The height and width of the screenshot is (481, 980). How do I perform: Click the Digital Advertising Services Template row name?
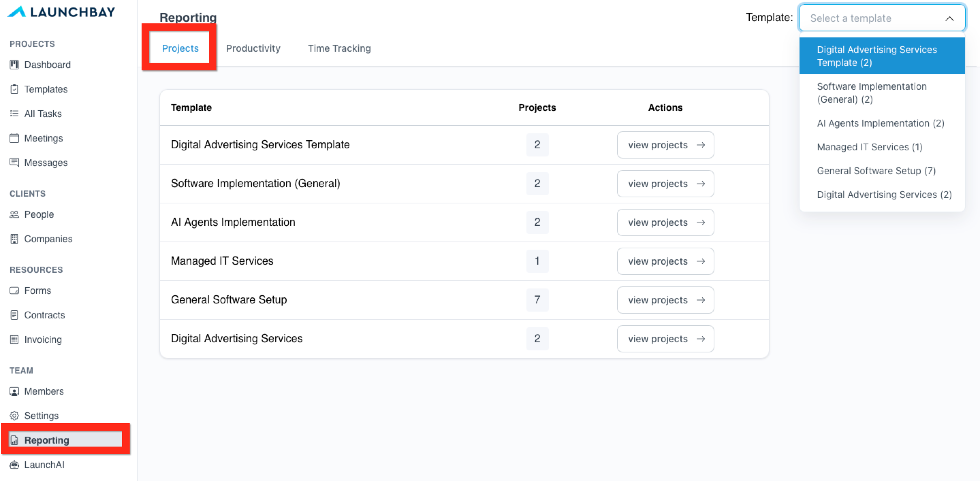point(260,145)
